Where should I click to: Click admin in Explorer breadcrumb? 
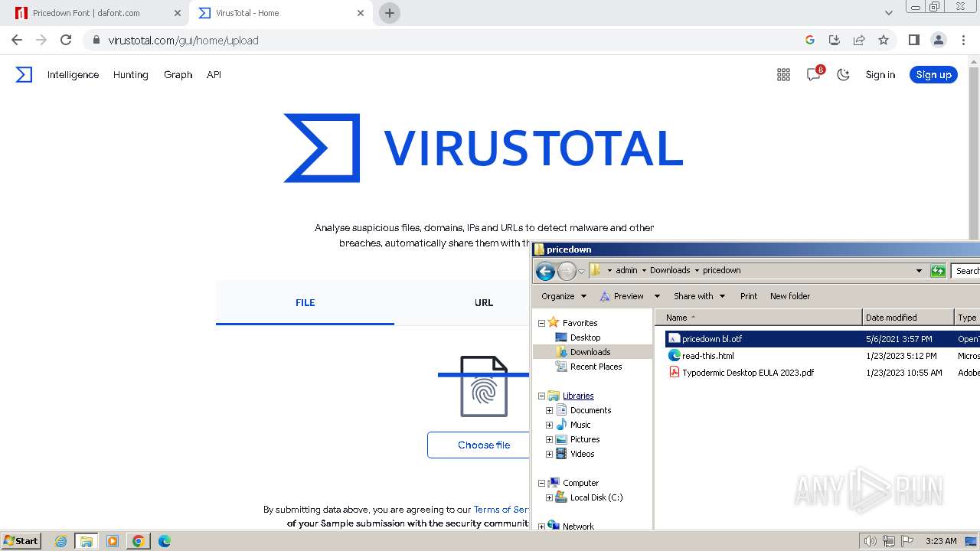(x=626, y=270)
